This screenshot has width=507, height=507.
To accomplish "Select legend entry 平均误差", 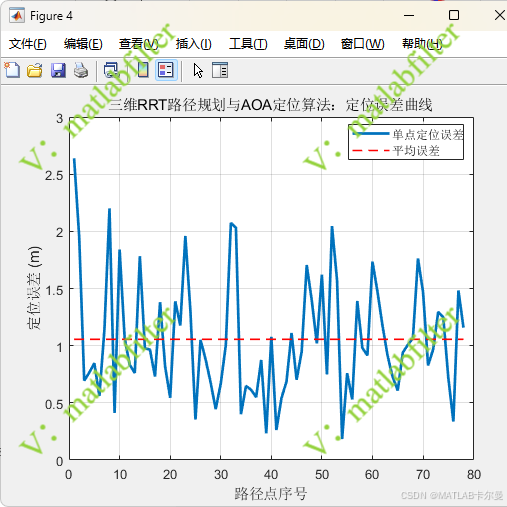I will coord(416,151).
